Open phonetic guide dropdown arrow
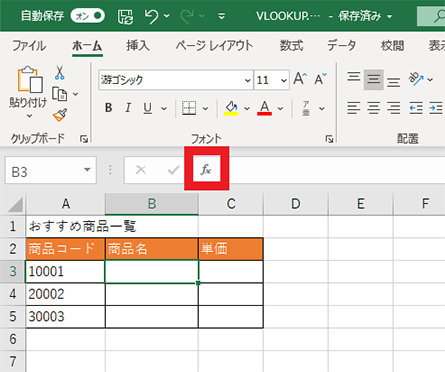The height and width of the screenshot is (372, 445). (322, 108)
